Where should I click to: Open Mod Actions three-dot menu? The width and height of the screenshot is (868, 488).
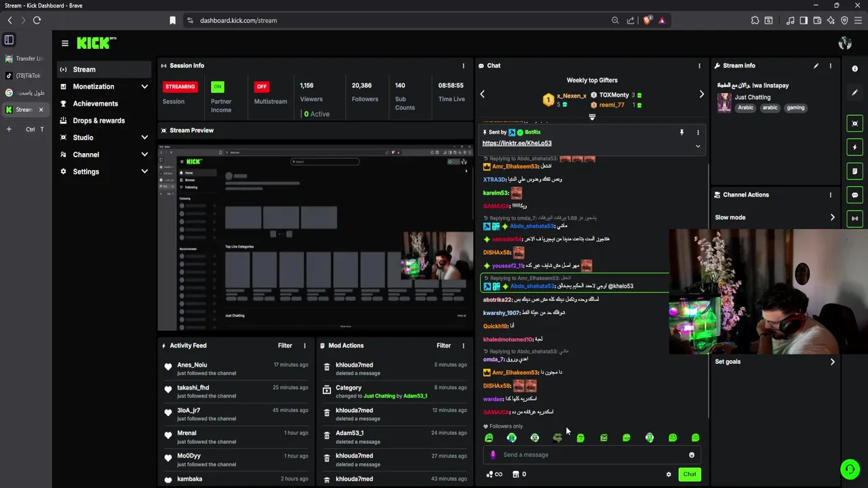463,346
